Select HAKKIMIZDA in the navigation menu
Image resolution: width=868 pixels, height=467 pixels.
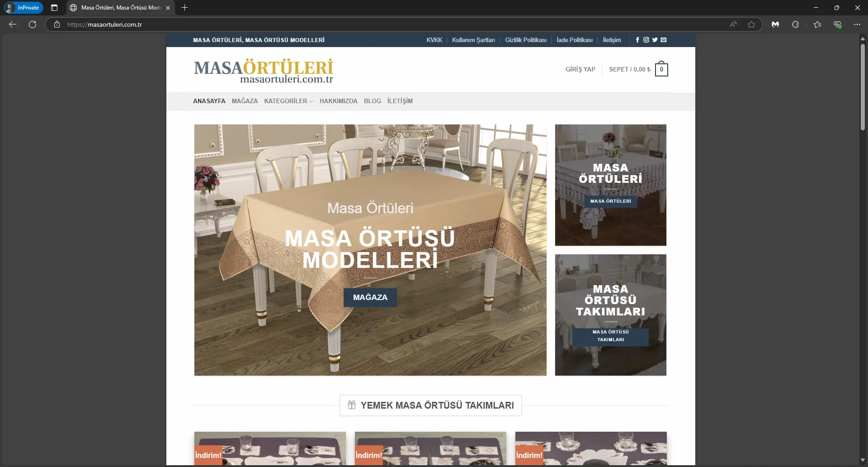click(x=338, y=101)
